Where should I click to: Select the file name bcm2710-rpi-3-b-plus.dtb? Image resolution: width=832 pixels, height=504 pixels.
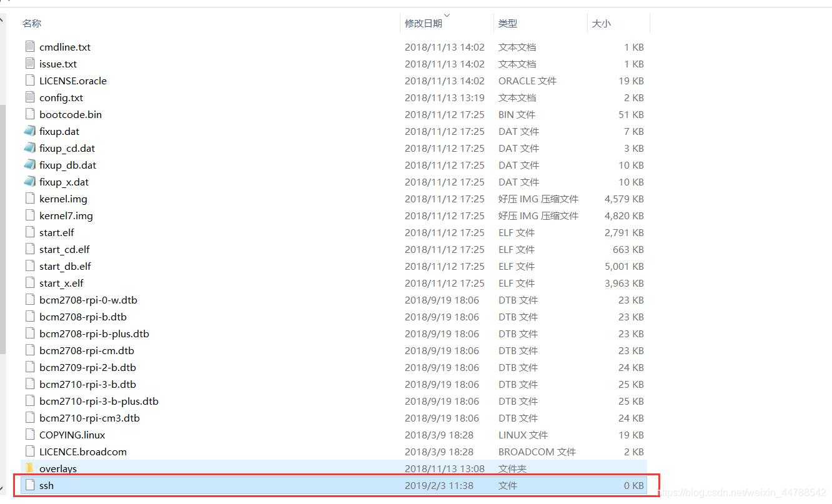tap(99, 401)
